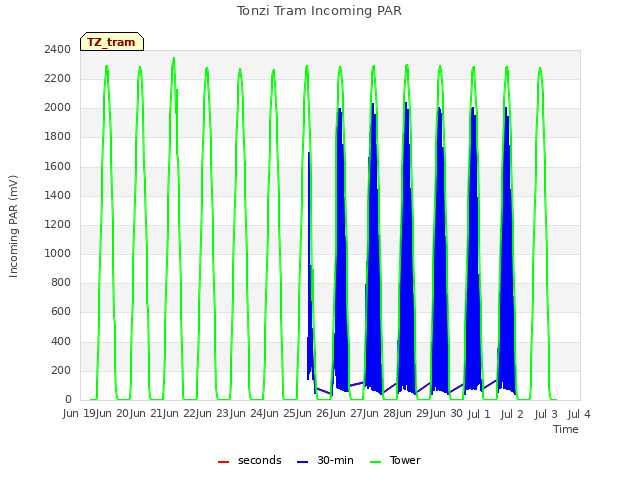Click the green Tower legend swatch
This screenshot has height=480, width=640.
(x=376, y=462)
